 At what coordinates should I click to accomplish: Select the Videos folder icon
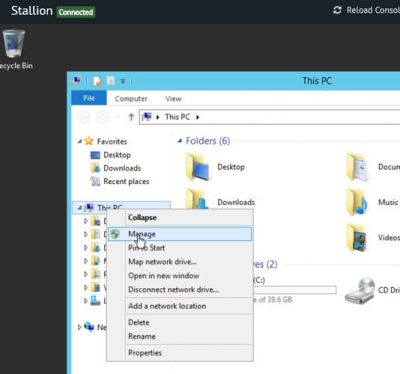point(357,238)
